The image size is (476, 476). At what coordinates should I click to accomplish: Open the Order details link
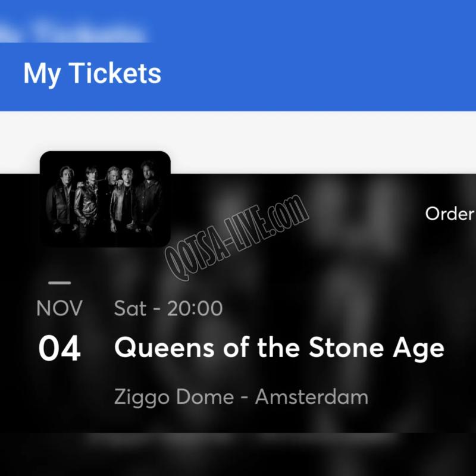[x=450, y=214]
